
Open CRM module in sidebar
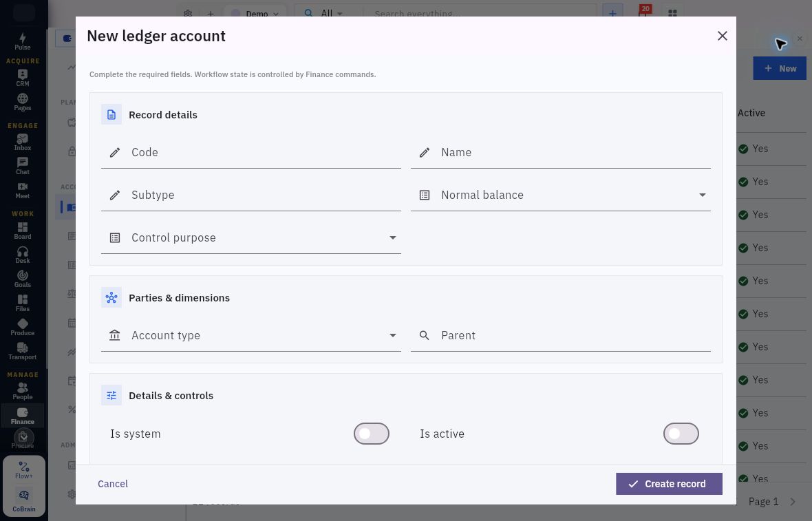point(22,78)
